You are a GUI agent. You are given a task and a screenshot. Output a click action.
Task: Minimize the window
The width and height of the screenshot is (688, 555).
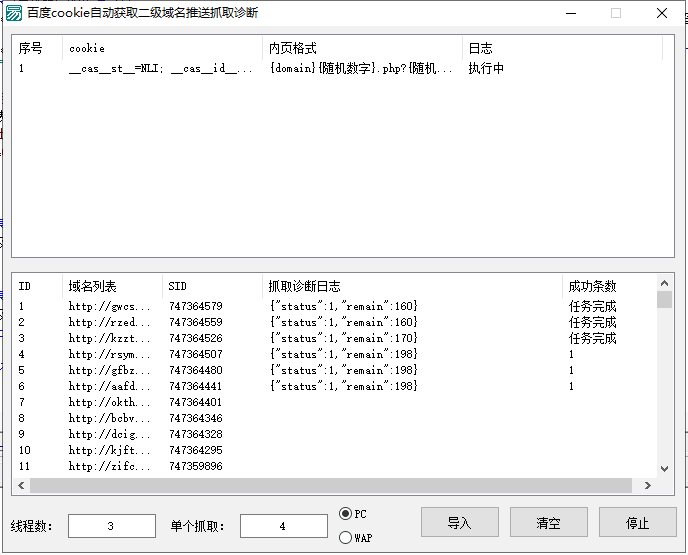tap(571, 13)
